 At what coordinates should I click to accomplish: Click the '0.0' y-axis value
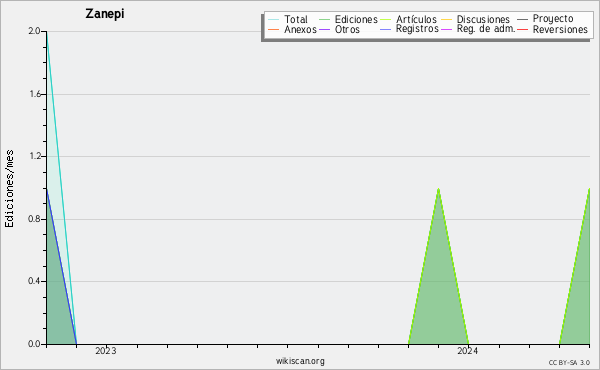[34, 344]
